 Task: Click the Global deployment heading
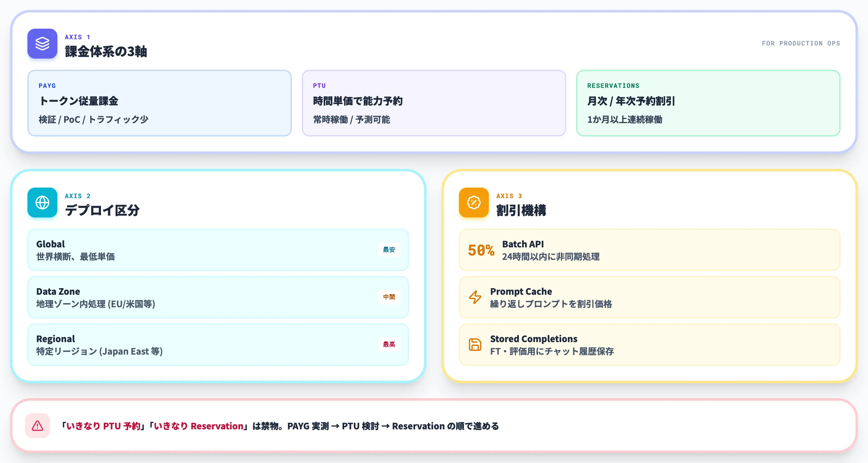click(51, 244)
